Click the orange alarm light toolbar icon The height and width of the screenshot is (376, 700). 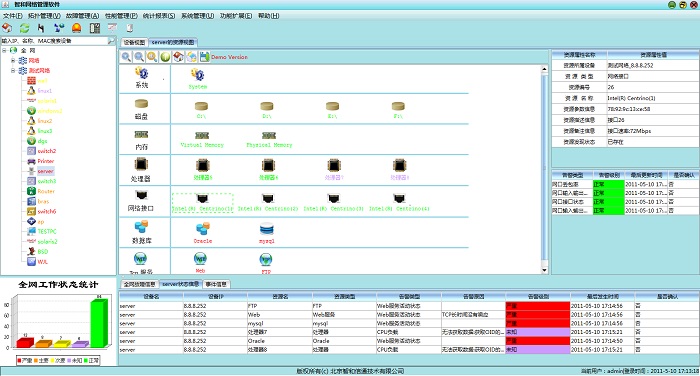pyautogui.click(x=77, y=28)
